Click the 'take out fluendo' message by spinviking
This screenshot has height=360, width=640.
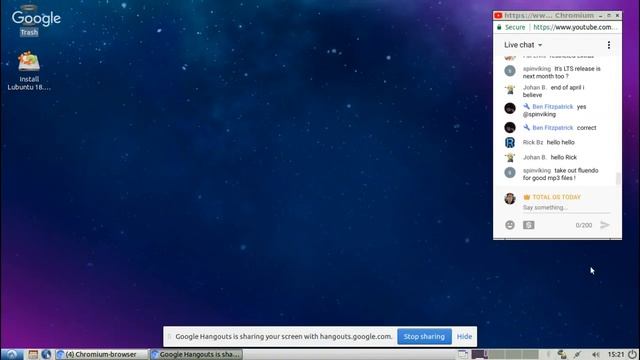[x=561, y=174]
